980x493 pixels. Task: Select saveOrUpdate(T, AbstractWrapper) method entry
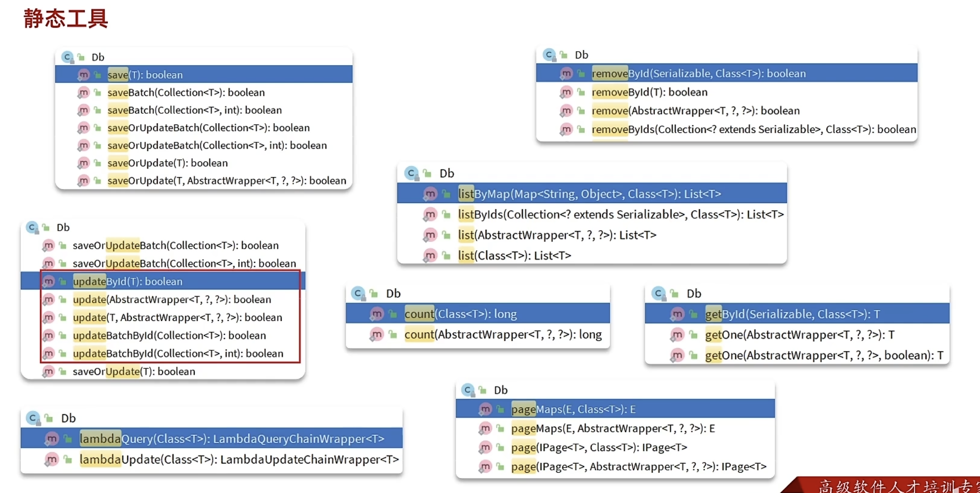coord(227,181)
